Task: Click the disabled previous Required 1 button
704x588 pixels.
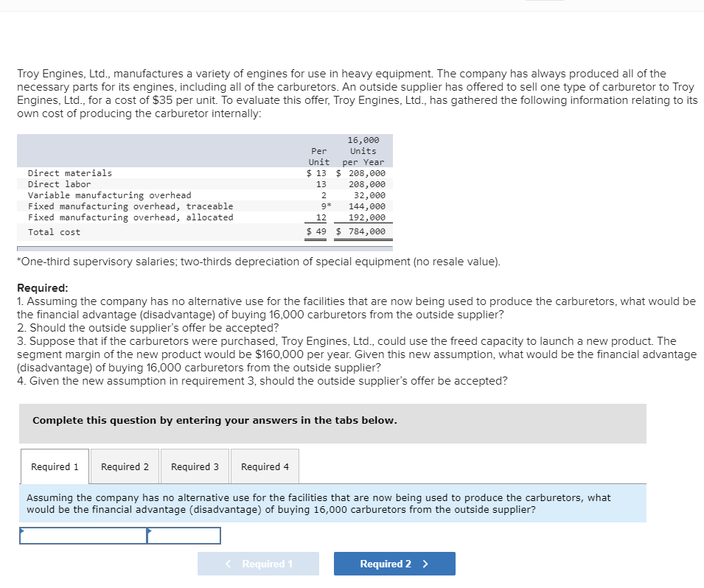Action: point(258,564)
